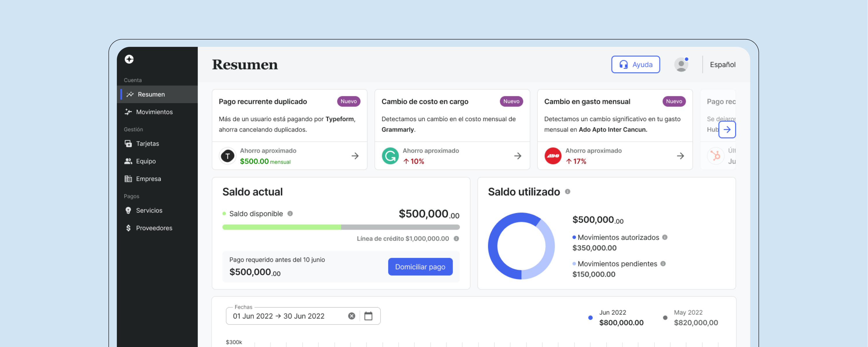Select the Equipo sidebar icon
The width and height of the screenshot is (868, 347).
pos(128,161)
